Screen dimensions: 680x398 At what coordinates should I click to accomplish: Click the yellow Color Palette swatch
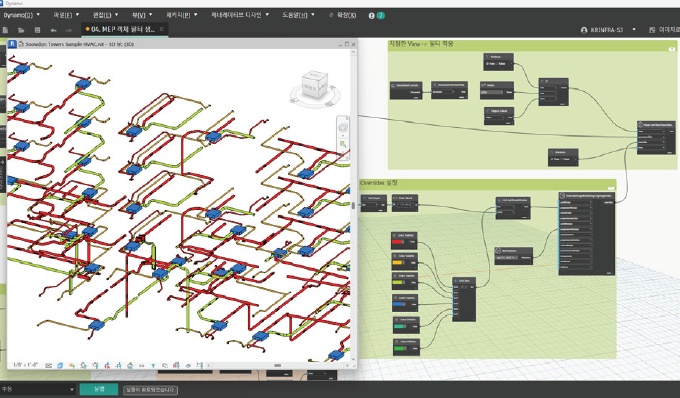398,262
